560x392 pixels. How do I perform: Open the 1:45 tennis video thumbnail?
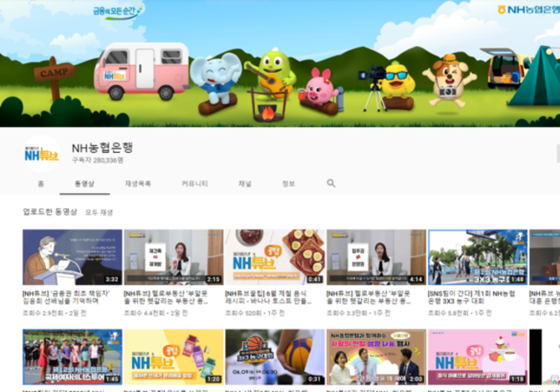[x=73, y=357]
